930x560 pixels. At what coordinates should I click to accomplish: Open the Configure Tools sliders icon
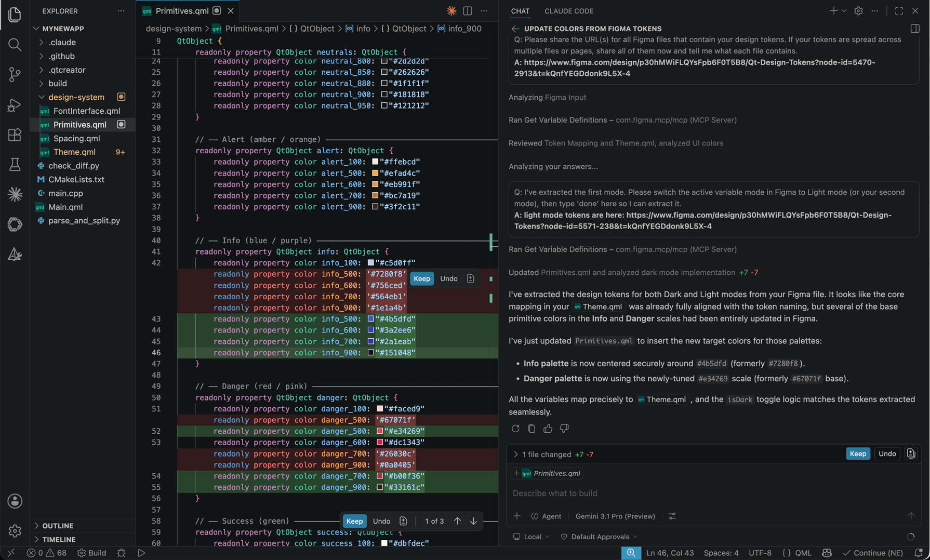coord(672,516)
